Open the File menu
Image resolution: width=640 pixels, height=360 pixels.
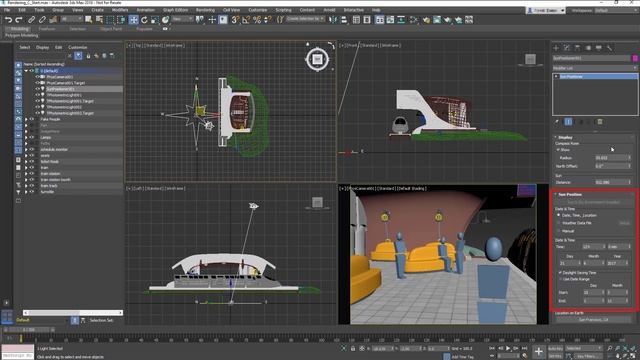(7, 10)
